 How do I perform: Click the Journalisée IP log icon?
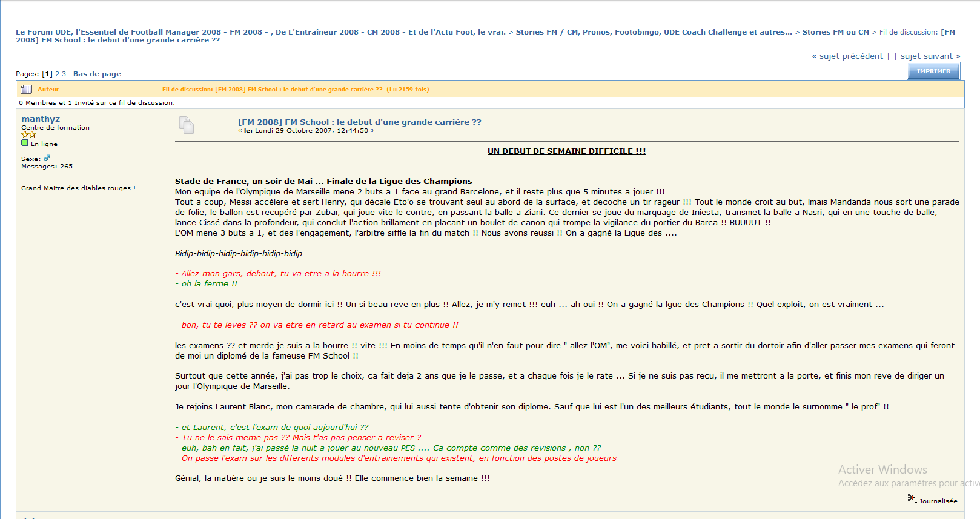click(x=912, y=498)
